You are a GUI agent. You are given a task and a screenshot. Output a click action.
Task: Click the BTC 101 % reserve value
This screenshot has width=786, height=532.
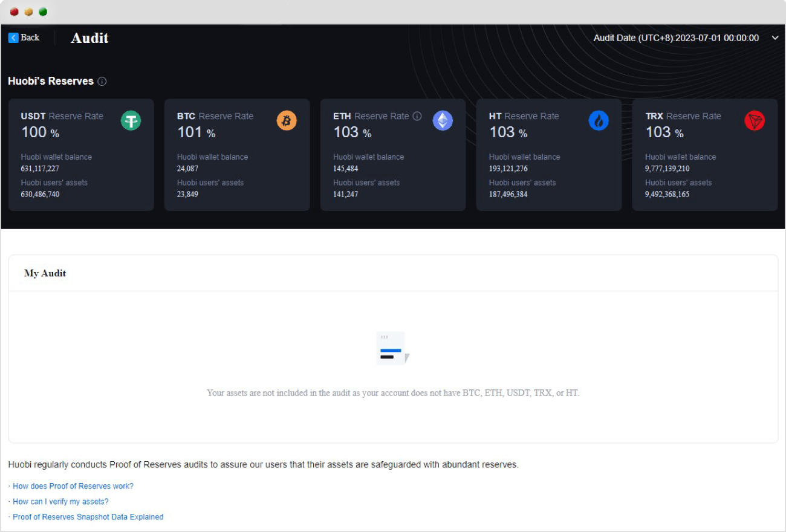pyautogui.click(x=196, y=132)
